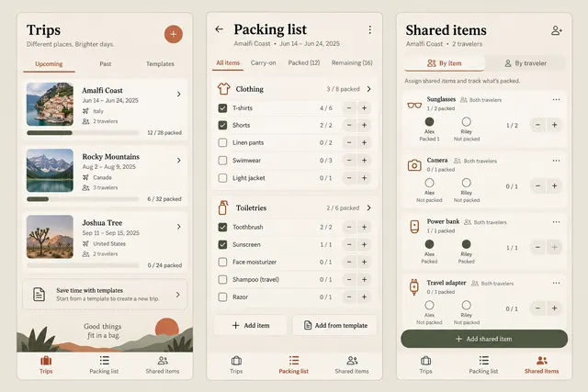Open the Camera item options menu
Viewport: 588px width, 392px height.
pos(556,161)
